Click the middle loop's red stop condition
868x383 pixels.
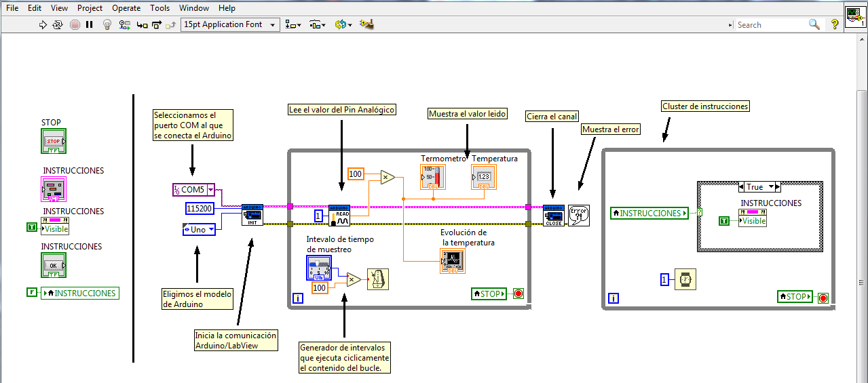click(x=518, y=294)
